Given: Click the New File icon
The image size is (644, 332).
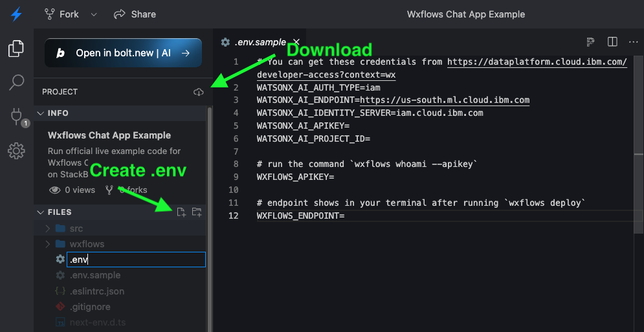Looking at the screenshot, I should tap(181, 212).
